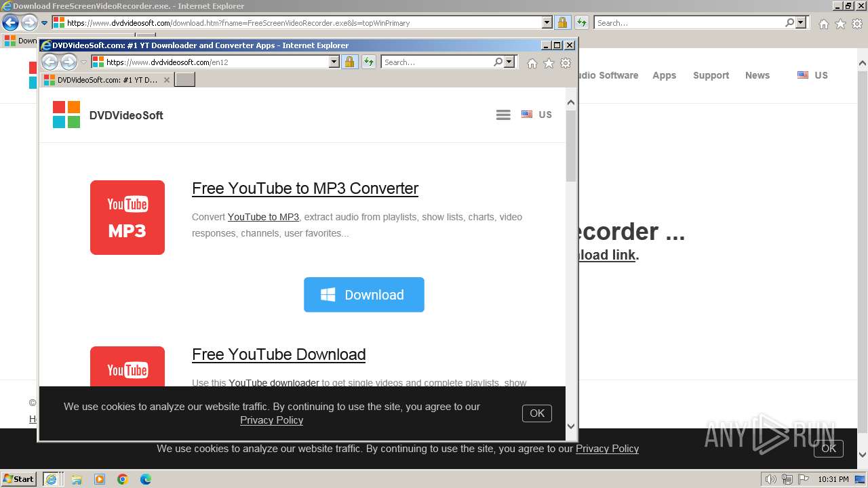Open Support menu on background page

click(x=711, y=75)
